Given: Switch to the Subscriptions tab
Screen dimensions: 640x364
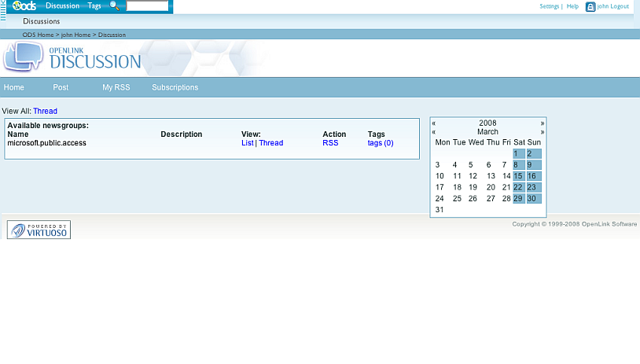Looking at the screenshot, I should (x=175, y=87).
